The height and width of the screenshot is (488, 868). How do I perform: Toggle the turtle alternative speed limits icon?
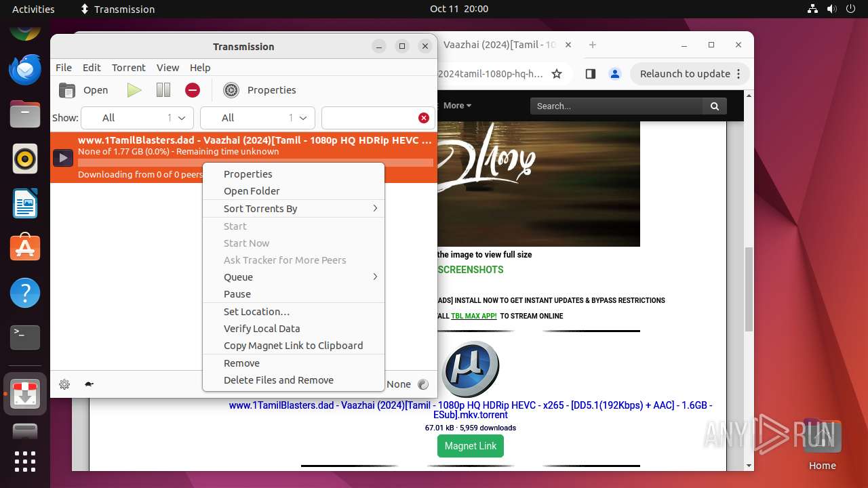point(89,384)
